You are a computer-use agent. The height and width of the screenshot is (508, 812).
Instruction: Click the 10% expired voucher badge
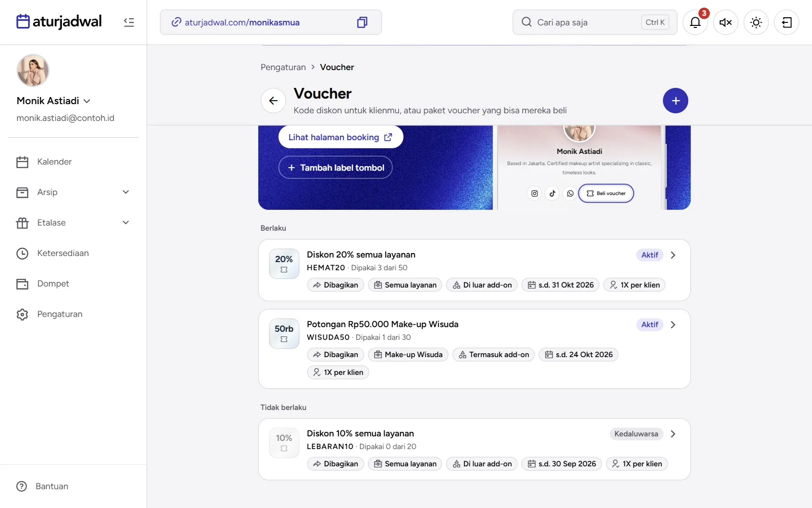[x=284, y=442]
